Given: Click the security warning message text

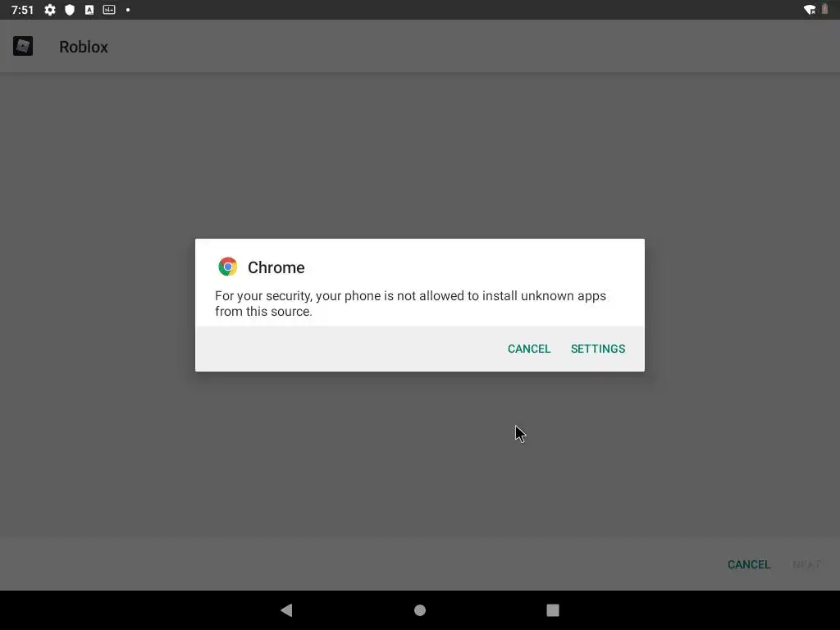Looking at the screenshot, I should [x=410, y=304].
